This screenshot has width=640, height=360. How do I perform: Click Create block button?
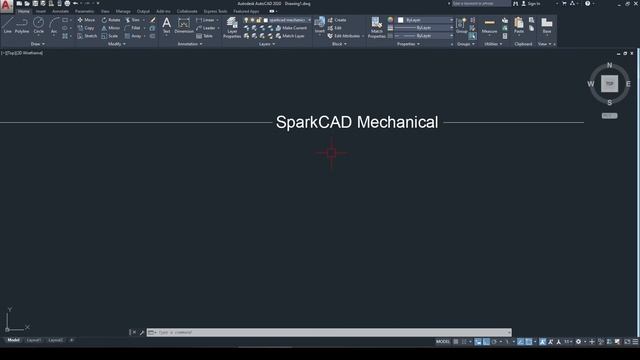click(337, 20)
